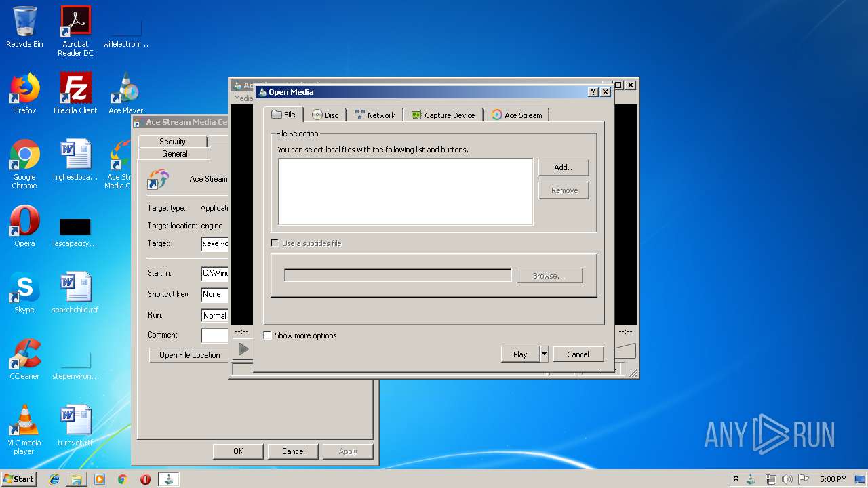Image resolution: width=868 pixels, height=488 pixels.
Task: Select the Opera desktop icon
Action: click(24, 226)
